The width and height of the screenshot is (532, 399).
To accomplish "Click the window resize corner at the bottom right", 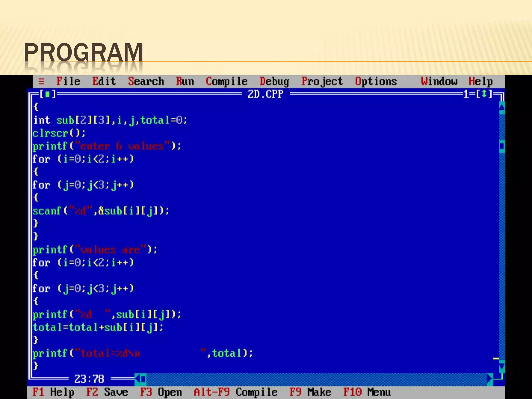I will (499, 377).
